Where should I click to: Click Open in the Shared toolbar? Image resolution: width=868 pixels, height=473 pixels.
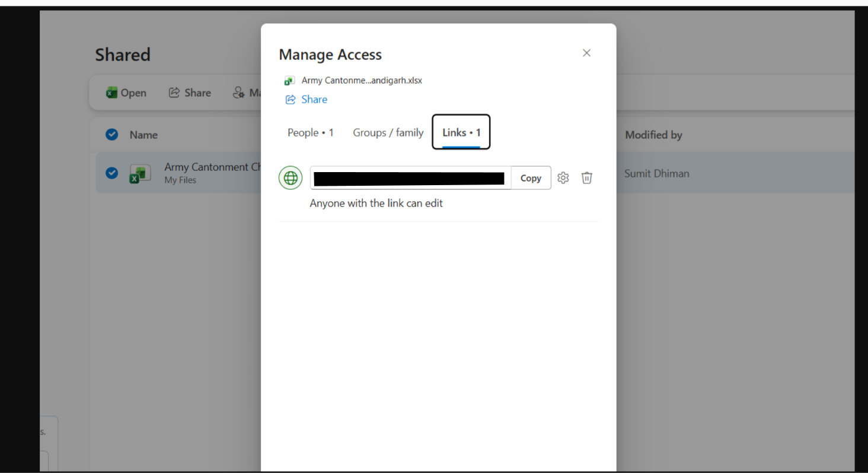pyautogui.click(x=126, y=93)
